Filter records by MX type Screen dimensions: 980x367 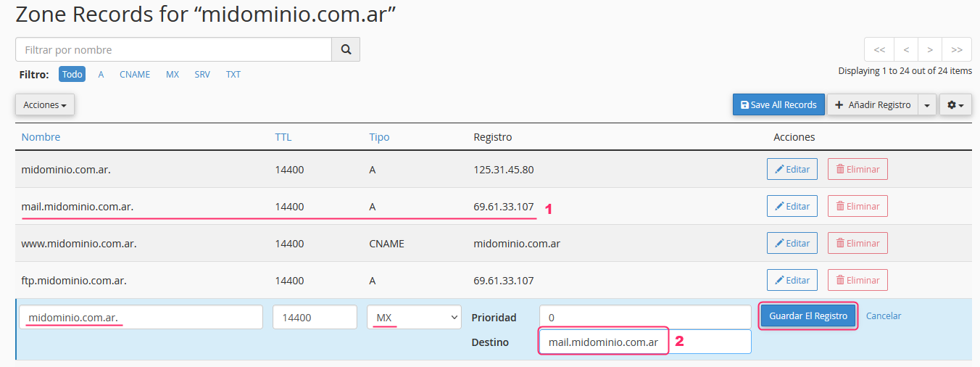point(173,75)
